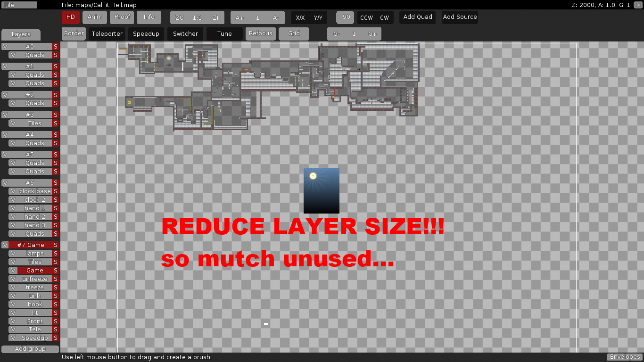Select the Layers tab
This screenshot has width=644, height=362.
21,34
